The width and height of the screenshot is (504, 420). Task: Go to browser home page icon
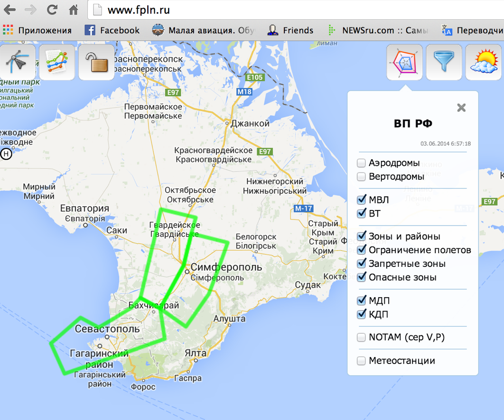coord(74,9)
